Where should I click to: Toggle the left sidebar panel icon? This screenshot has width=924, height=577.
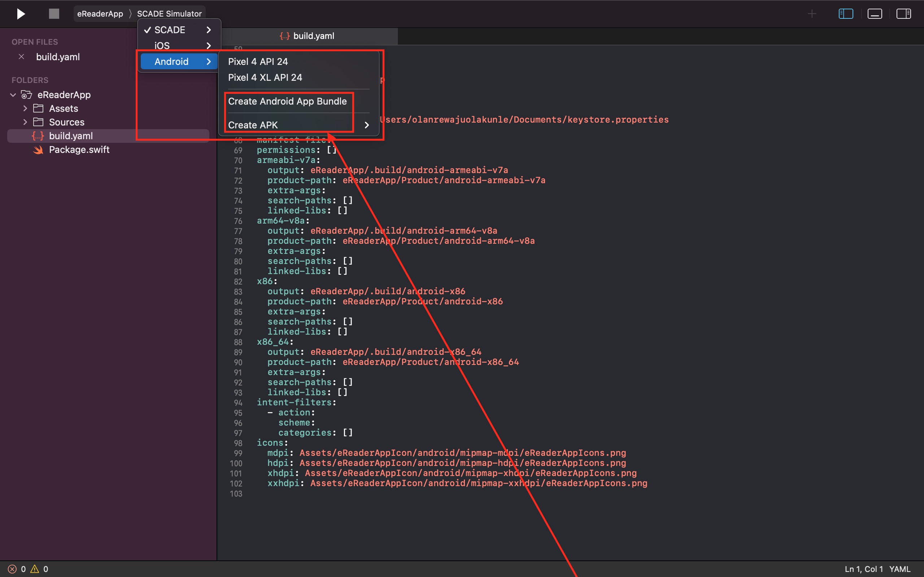(x=846, y=14)
